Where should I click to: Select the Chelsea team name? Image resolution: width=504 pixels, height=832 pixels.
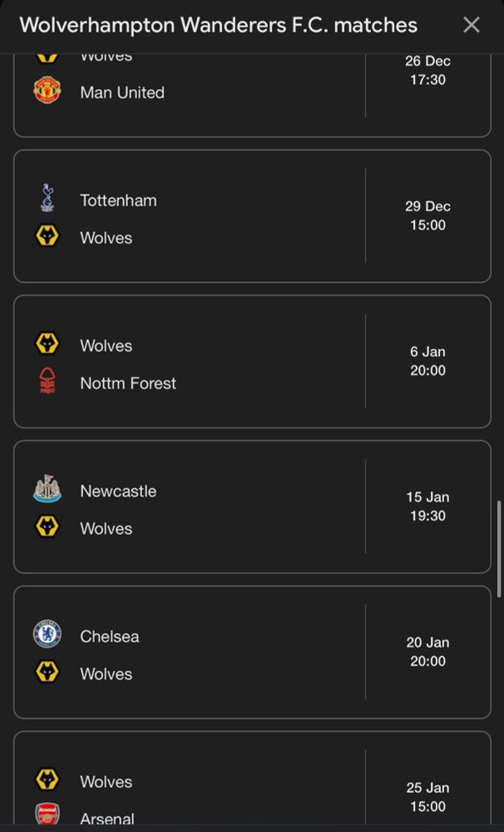coord(110,636)
